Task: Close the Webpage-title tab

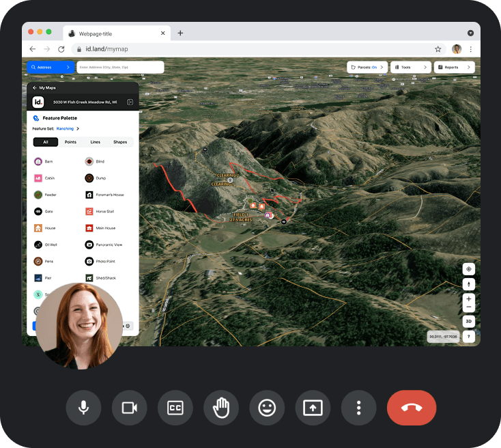Action: [163, 33]
